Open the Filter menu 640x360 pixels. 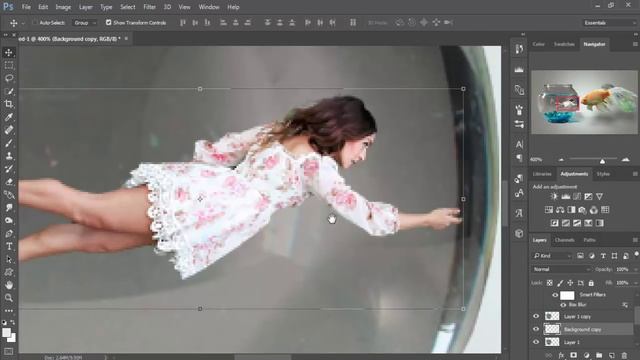149,7
